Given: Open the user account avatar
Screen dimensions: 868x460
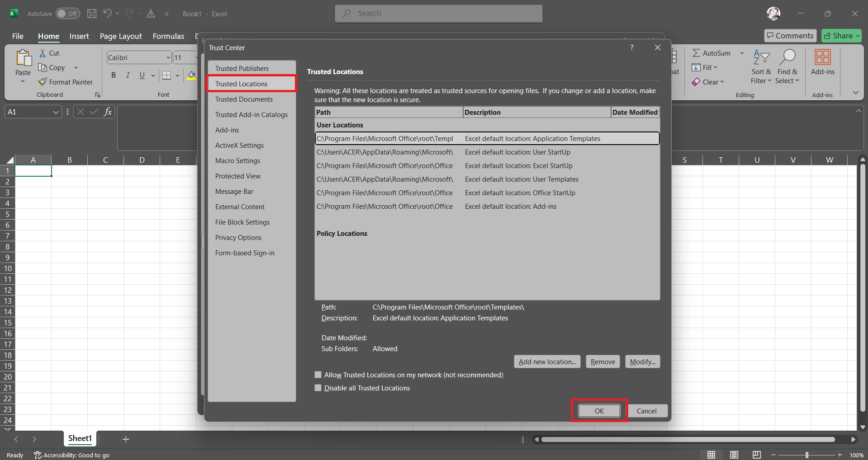Looking at the screenshot, I should pyautogui.click(x=773, y=14).
